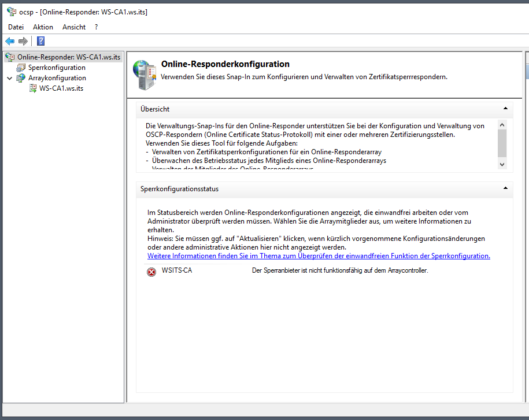Viewport: 529px width, 420px height.
Task: Collapse the Übersicht section
Action: 505,108
